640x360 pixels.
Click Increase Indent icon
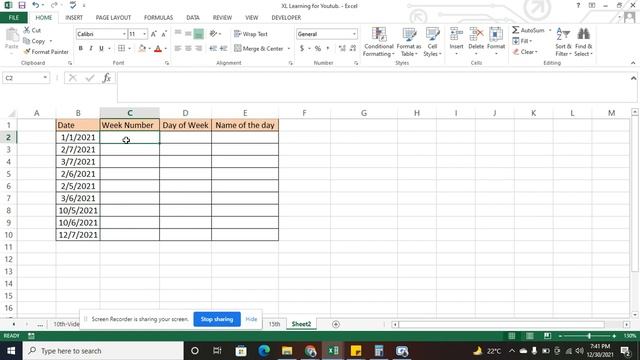223,49
